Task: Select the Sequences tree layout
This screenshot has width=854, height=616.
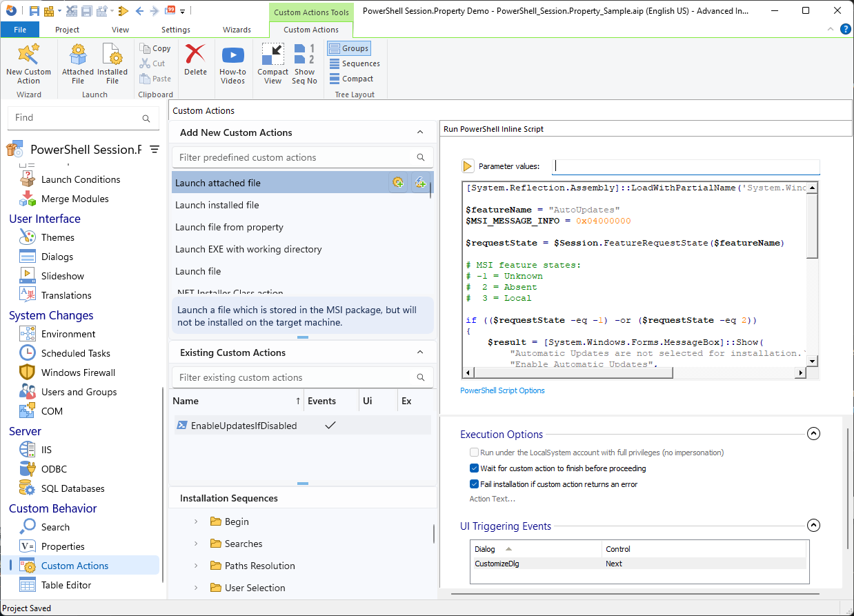Action: tap(354, 63)
